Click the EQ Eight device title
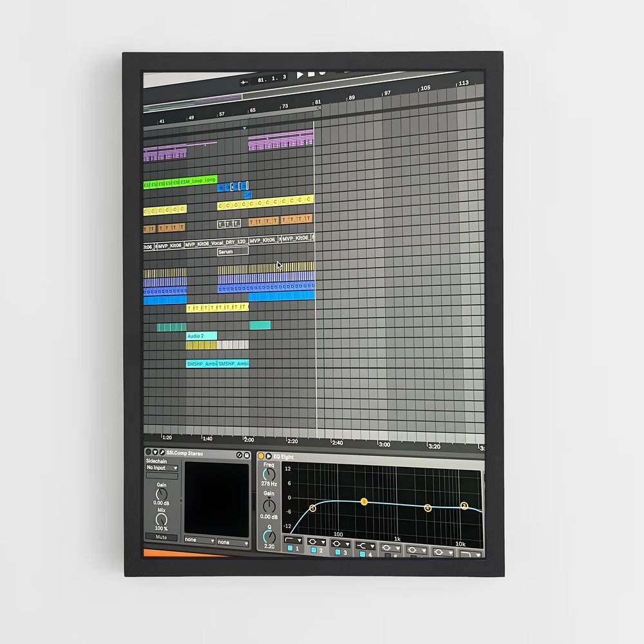 (x=283, y=457)
